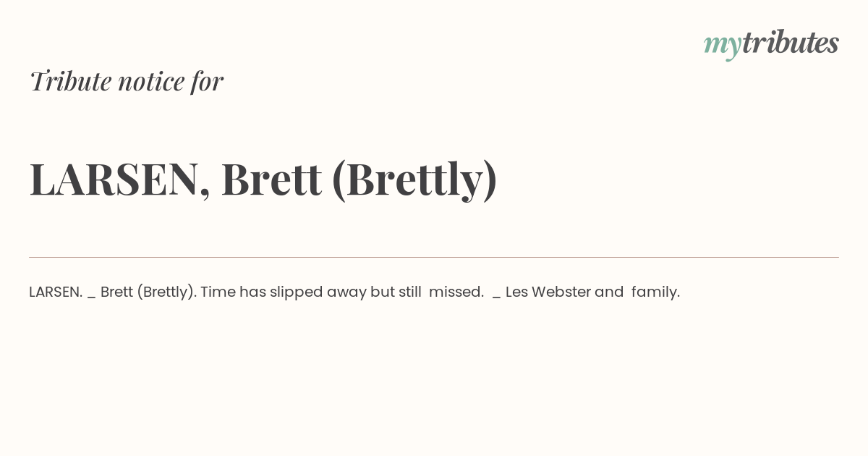Click "Brett (Brettly)." in the notice text
Screen dimensions: 868x456
[x=148, y=292]
